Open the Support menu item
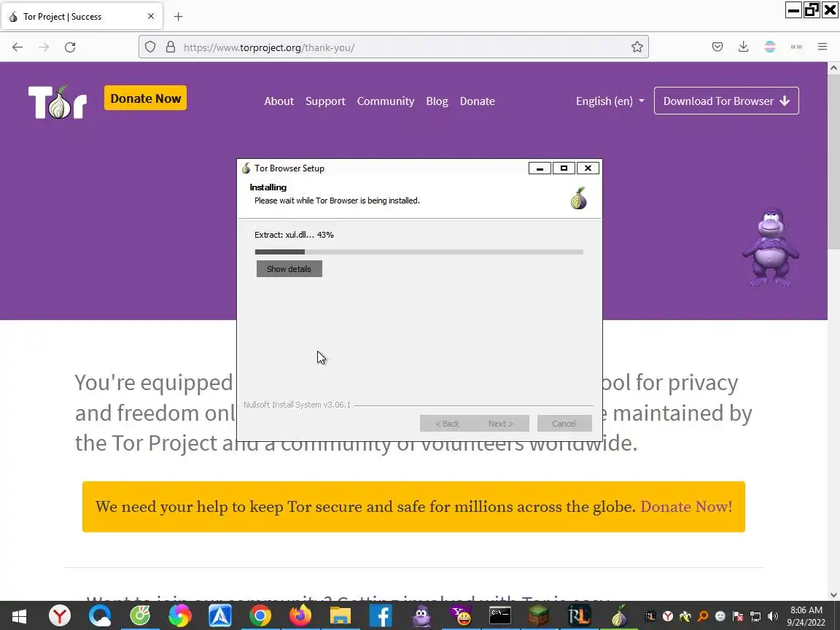This screenshot has width=840, height=630. pos(325,101)
